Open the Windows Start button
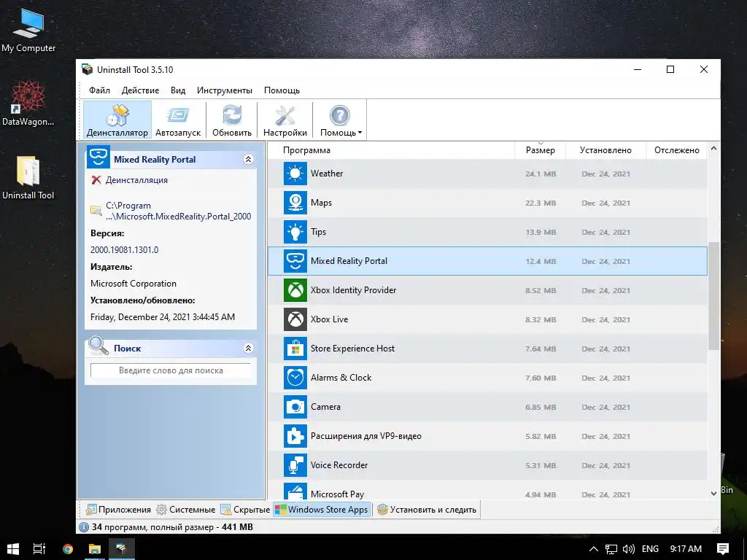 pyautogui.click(x=13, y=548)
